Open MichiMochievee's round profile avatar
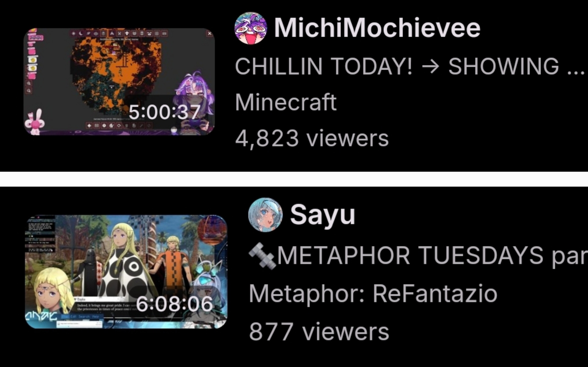This screenshot has width=588, height=367. [251, 28]
